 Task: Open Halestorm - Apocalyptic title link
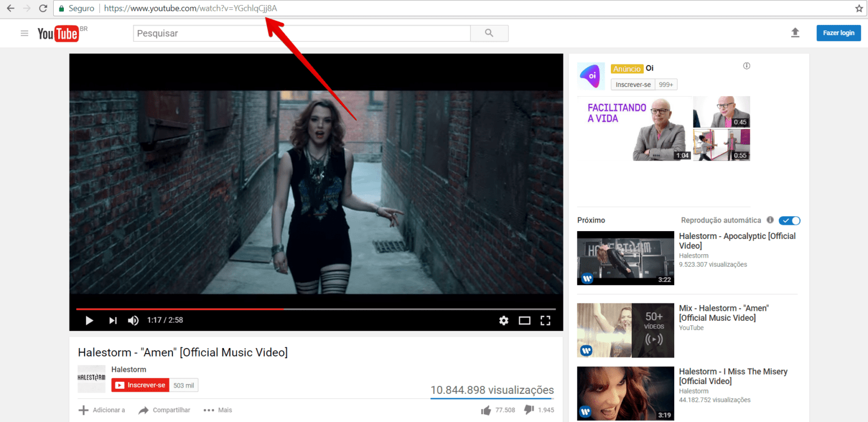[737, 241]
